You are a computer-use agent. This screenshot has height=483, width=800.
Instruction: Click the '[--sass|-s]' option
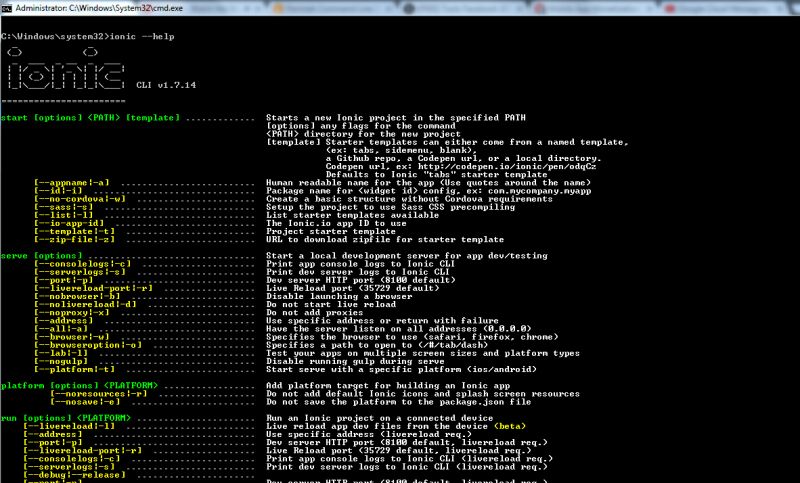point(64,207)
